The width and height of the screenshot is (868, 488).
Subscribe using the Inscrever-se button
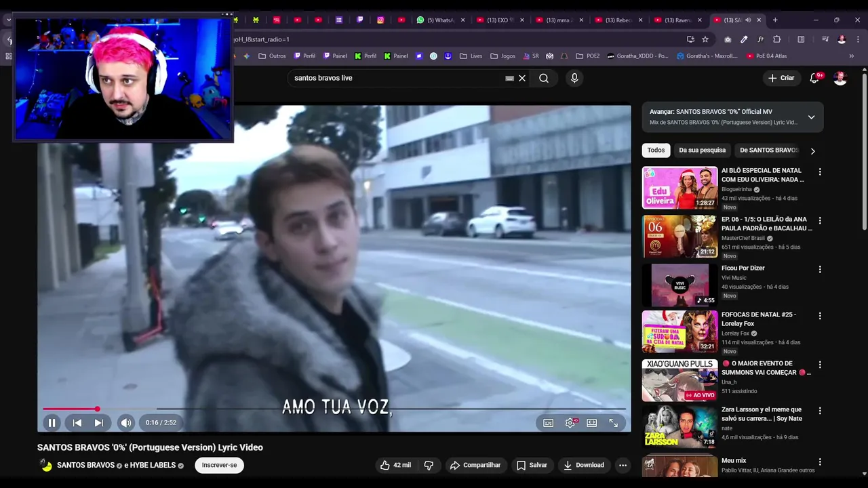click(x=219, y=465)
